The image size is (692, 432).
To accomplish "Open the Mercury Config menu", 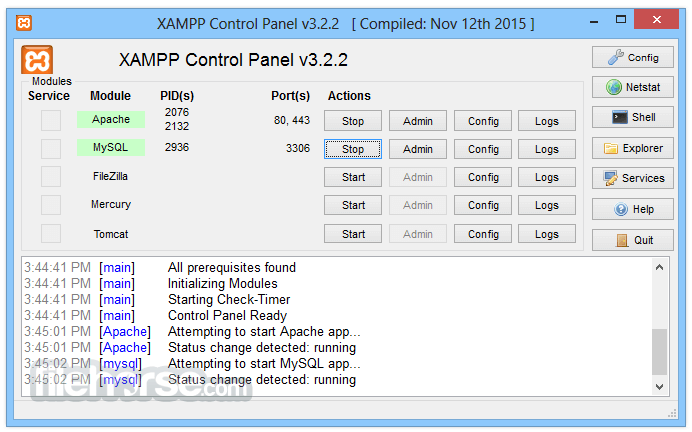I will (x=483, y=205).
